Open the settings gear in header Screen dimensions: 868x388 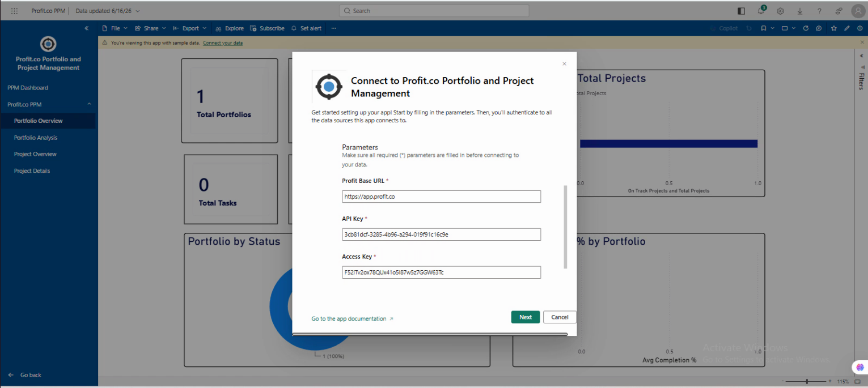click(x=780, y=11)
